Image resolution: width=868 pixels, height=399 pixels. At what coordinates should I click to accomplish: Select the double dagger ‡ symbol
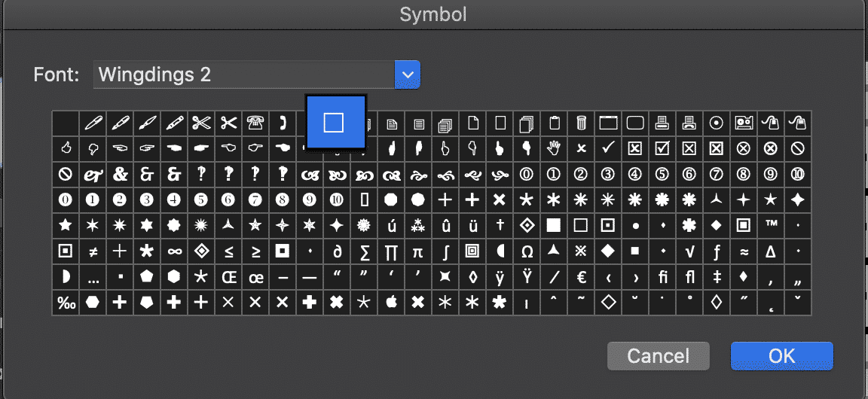pyautogui.click(x=717, y=276)
